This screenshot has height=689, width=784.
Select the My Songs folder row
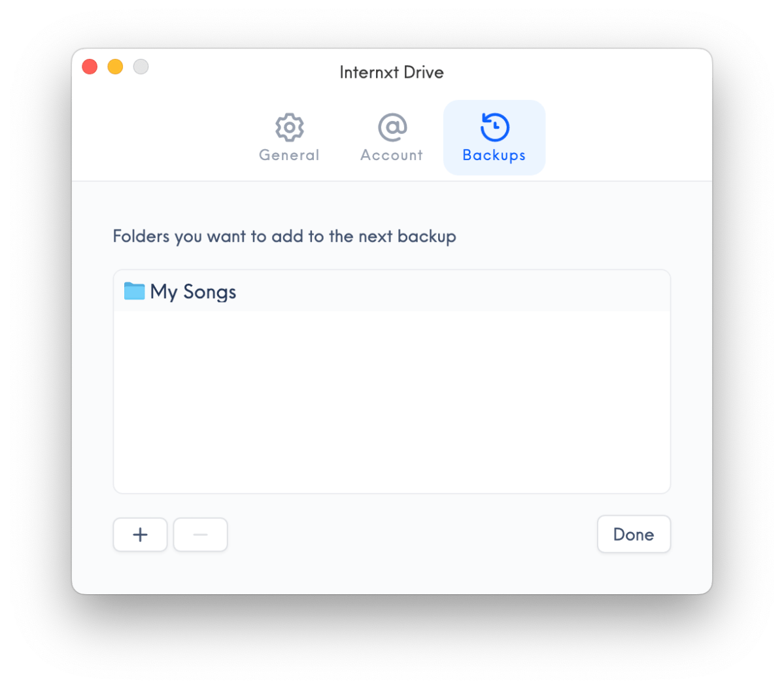[x=392, y=291]
